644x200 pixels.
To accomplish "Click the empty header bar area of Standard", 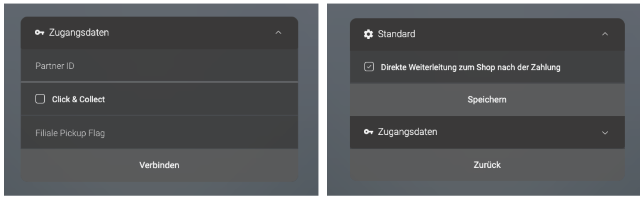I will tap(506, 34).
